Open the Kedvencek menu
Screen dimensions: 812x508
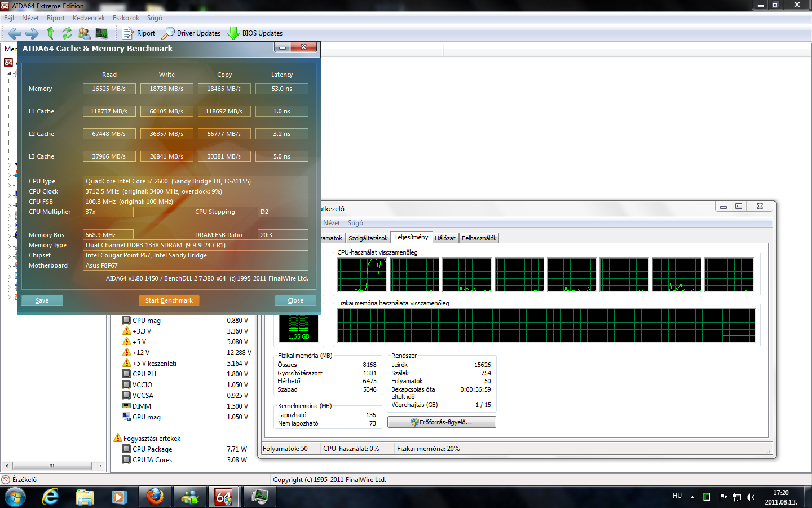(89, 18)
